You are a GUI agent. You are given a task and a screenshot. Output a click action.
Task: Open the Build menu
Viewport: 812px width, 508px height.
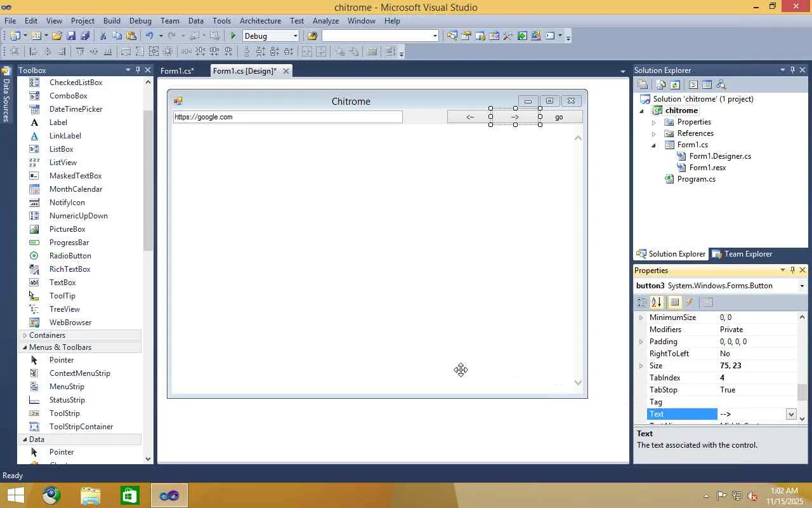point(112,20)
